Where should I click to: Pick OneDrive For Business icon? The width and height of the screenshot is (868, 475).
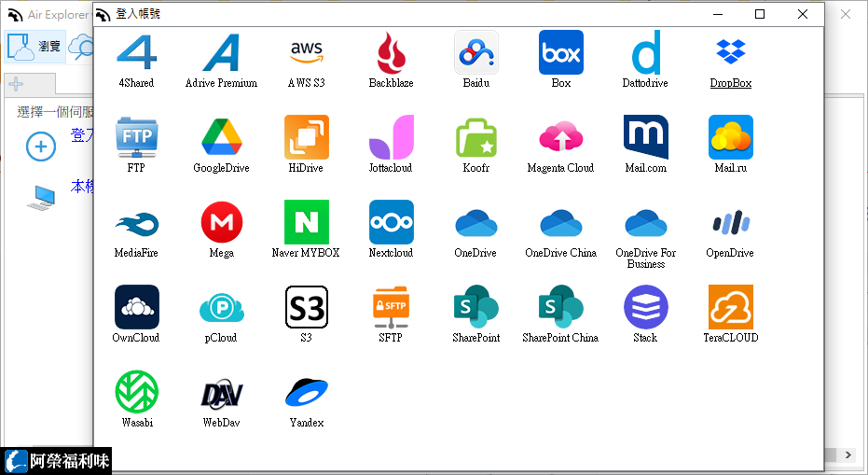(x=646, y=222)
